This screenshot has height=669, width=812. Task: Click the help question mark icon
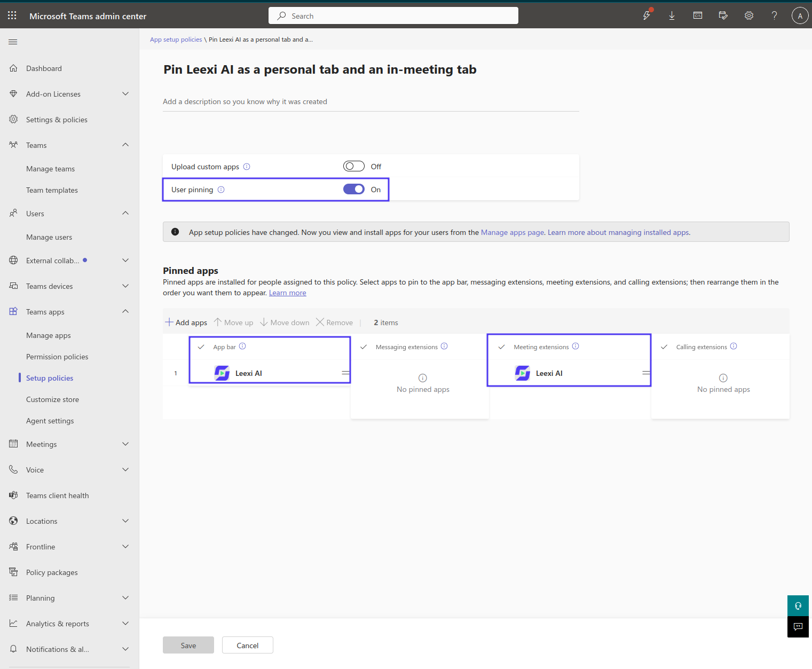point(774,15)
